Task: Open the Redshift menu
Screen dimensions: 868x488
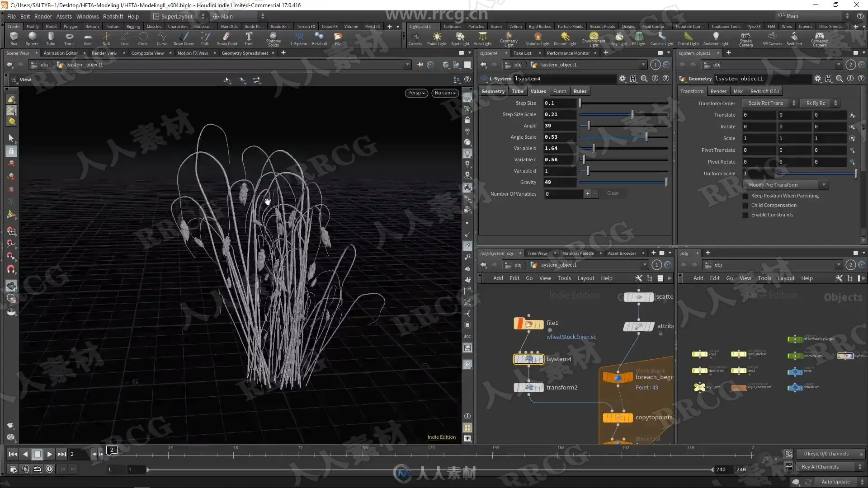Action: (x=113, y=16)
